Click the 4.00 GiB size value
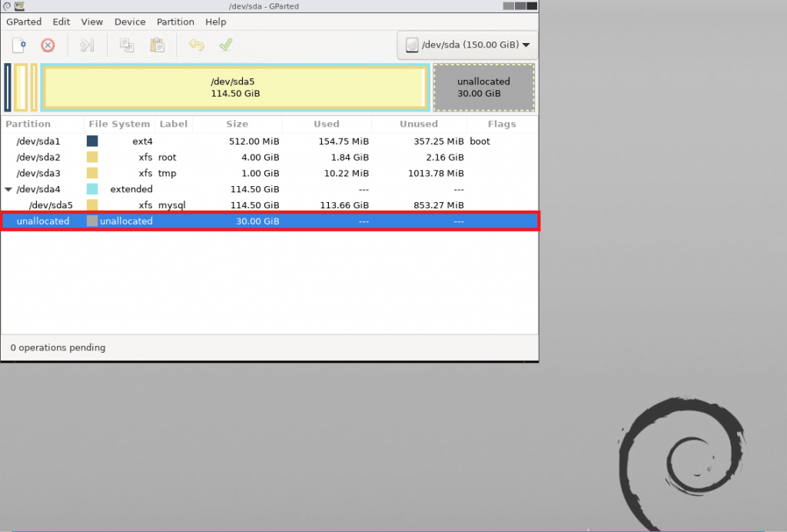The height and width of the screenshot is (532, 787). 260,158
